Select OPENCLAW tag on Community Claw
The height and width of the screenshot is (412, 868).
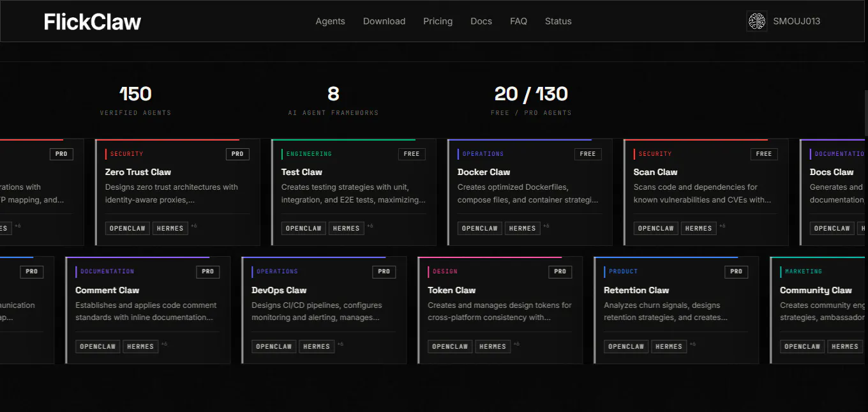click(802, 347)
